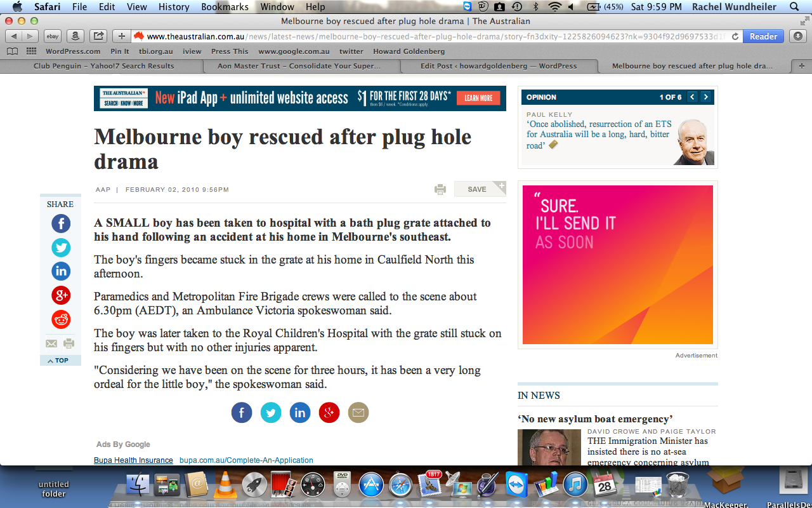Screen dimensions: 812x508
Task: Click the Reddit share icon
Action: (x=61, y=319)
